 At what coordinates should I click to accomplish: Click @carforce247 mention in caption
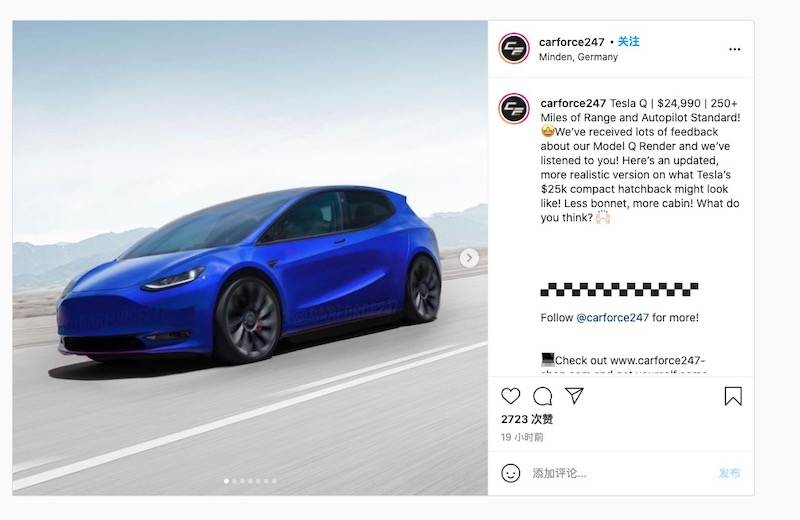612,317
